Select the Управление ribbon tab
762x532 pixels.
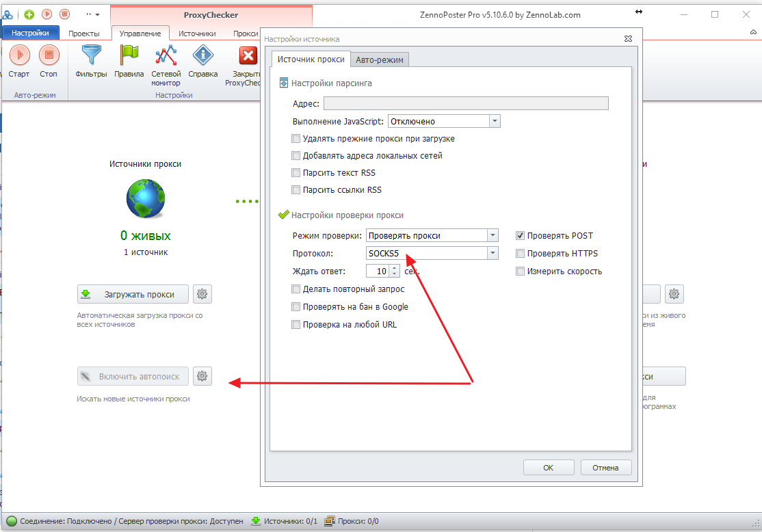(140, 33)
